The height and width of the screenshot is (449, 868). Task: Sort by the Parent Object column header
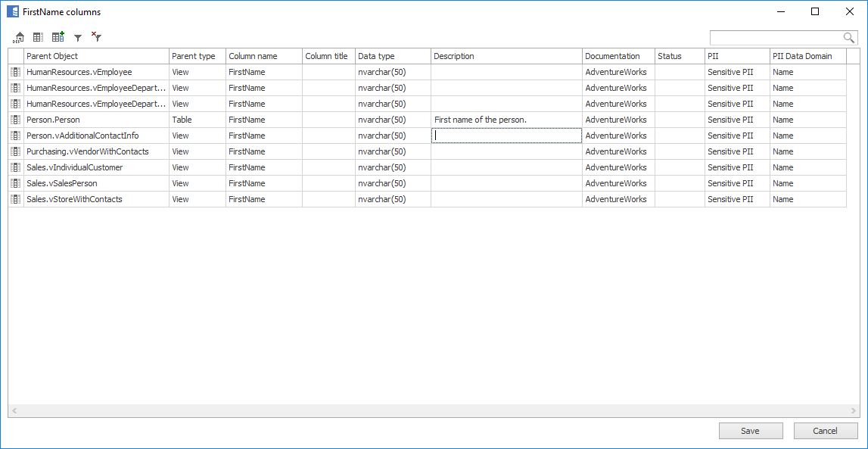96,56
